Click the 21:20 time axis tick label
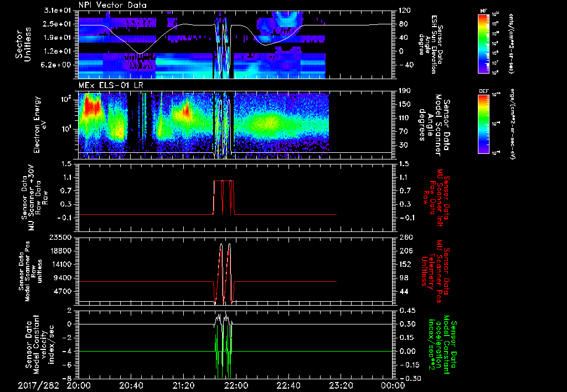 [184, 385]
